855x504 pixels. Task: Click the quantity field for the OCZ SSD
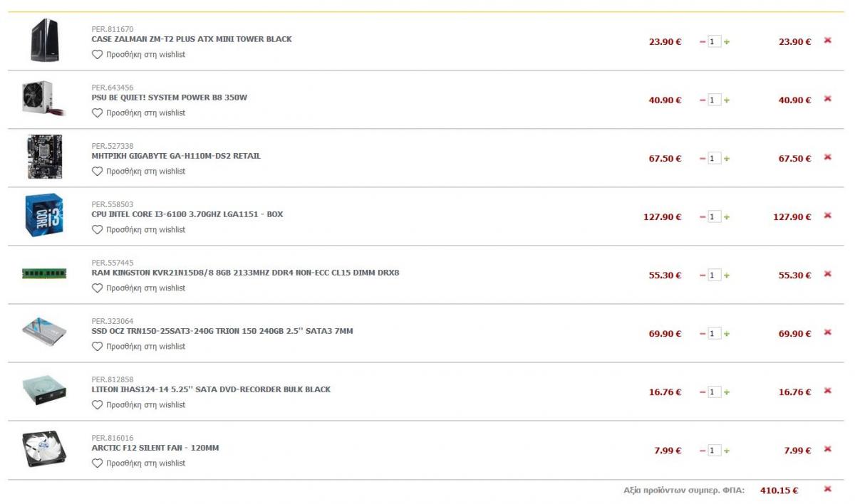pos(714,334)
